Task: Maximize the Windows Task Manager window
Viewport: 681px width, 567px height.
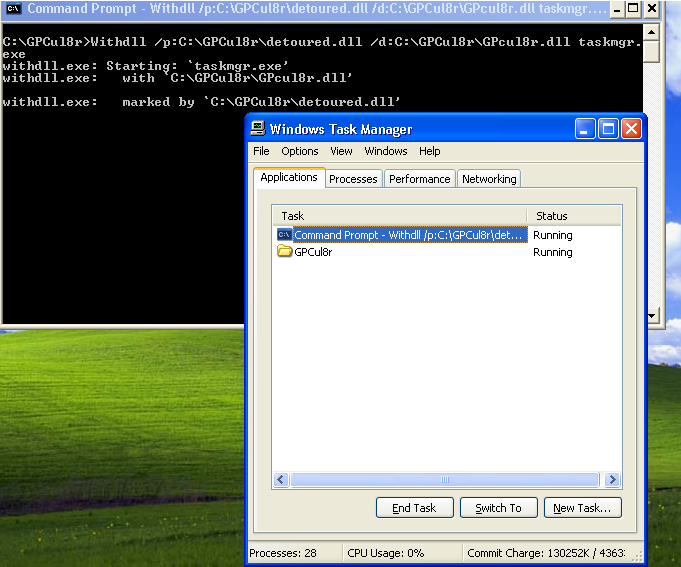Action: click(608, 129)
